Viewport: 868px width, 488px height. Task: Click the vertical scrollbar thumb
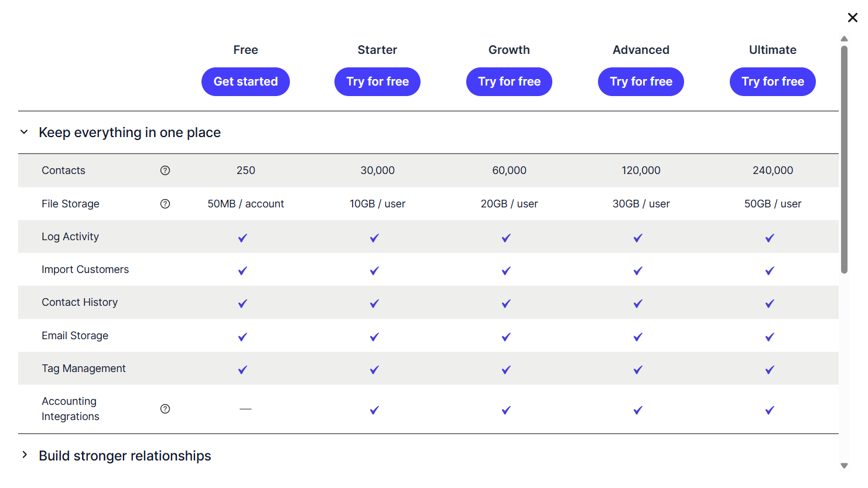pyautogui.click(x=844, y=159)
